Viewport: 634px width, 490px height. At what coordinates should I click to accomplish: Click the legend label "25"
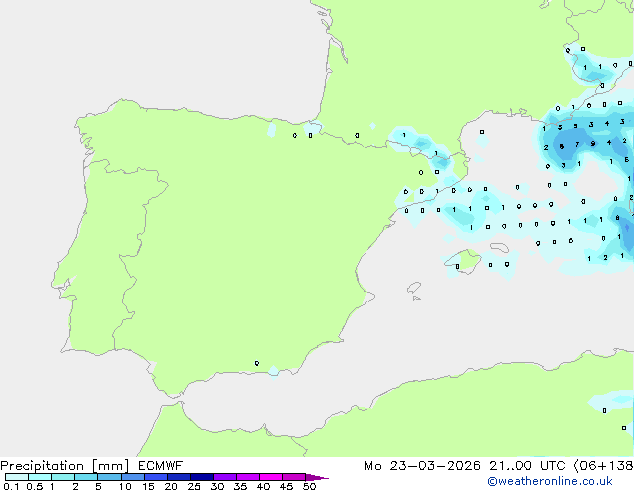click(194, 486)
